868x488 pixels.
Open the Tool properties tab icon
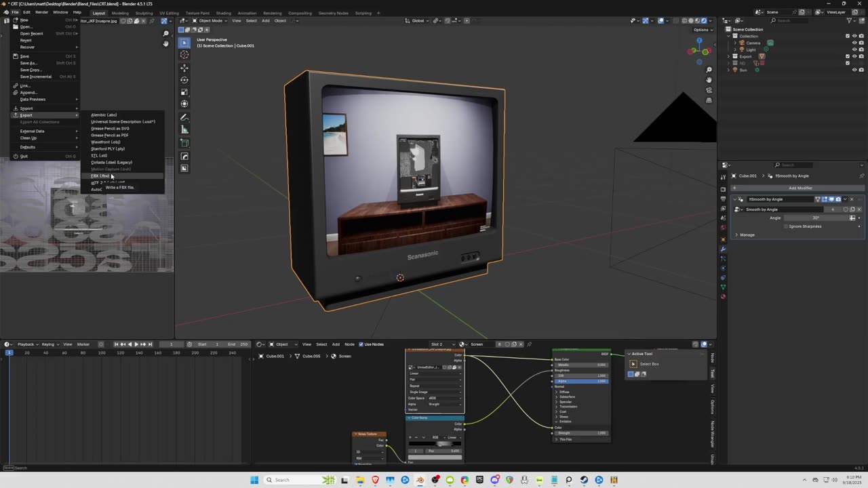pyautogui.click(x=723, y=177)
